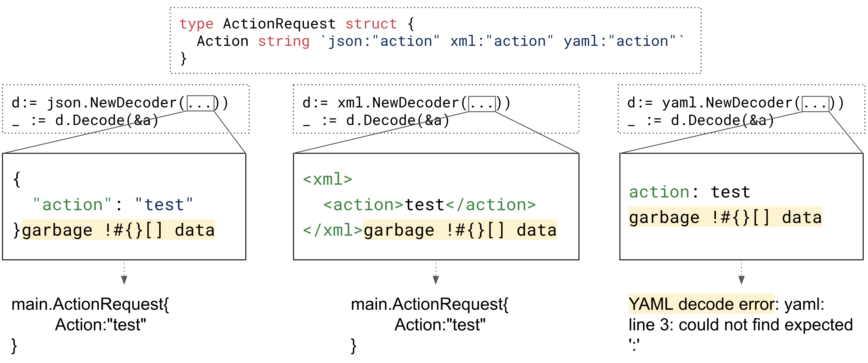Click the highlighted garbage data in the JSON payload

[118, 230]
